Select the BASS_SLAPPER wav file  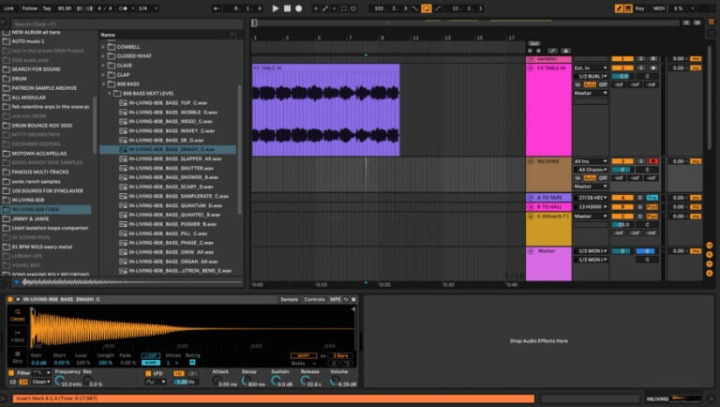(168, 159)
